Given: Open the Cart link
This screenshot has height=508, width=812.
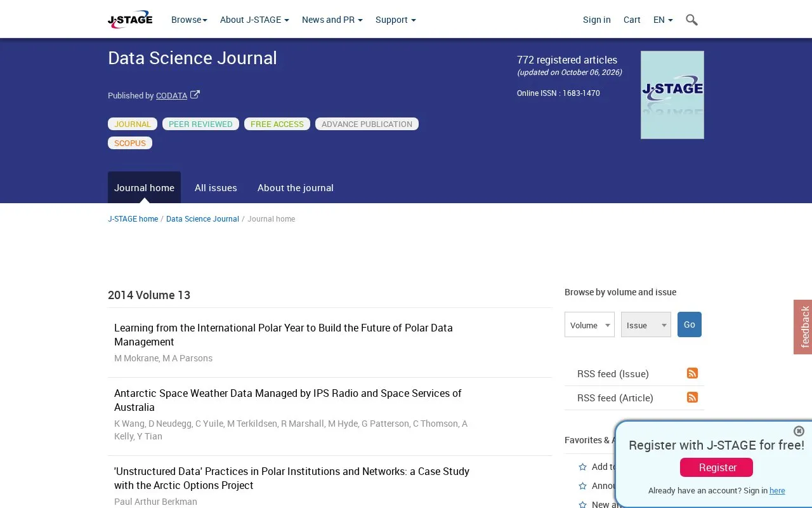Looking at the screenshot, I should click(632, 20).
